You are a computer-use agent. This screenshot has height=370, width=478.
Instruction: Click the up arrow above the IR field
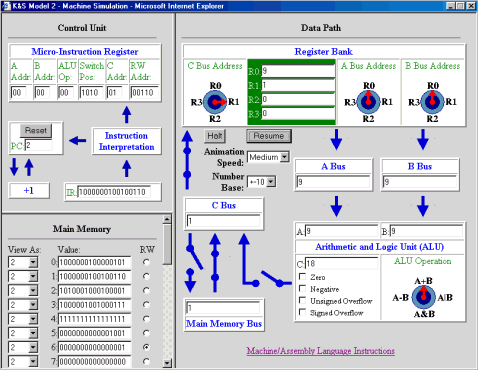[x=126, y=168]
